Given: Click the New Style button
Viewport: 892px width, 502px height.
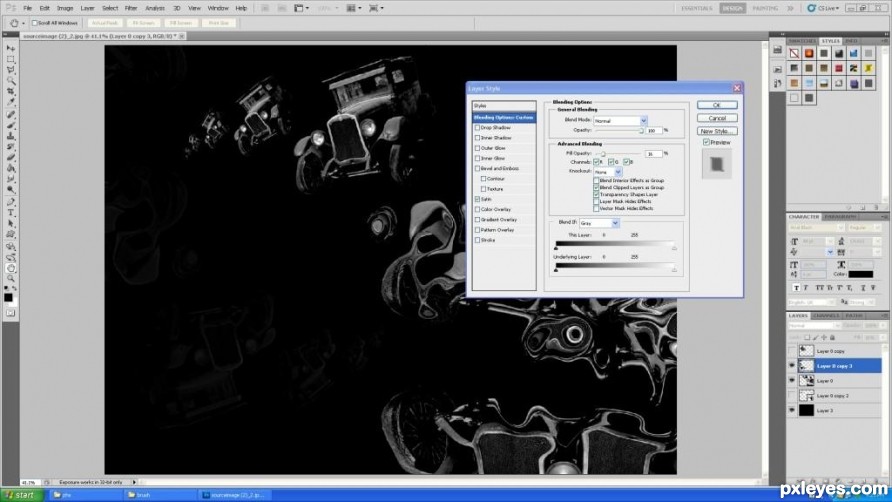Looking at the screenshot, I should pyautogui.click(x=717, y=131).
